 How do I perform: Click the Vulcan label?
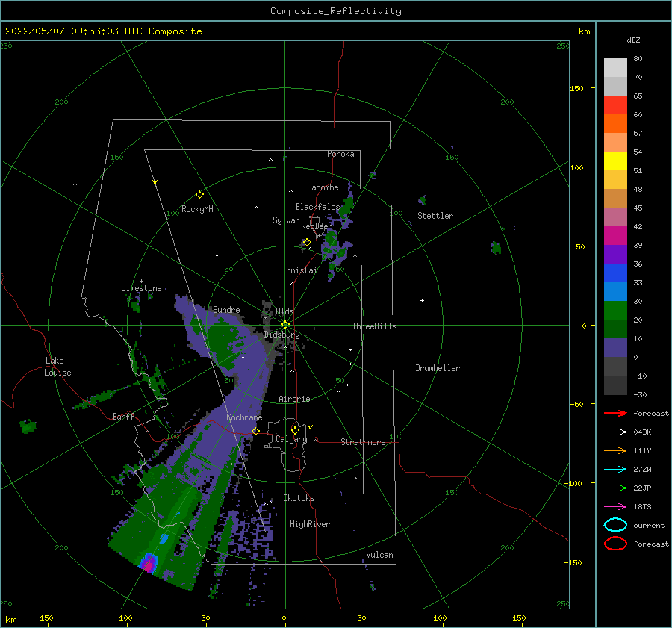point(380,555)
